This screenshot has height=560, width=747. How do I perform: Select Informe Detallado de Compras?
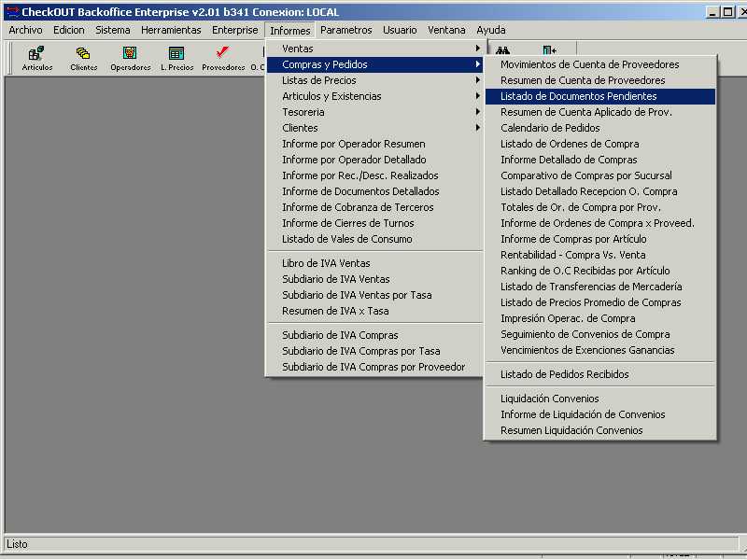click(599, 160)
